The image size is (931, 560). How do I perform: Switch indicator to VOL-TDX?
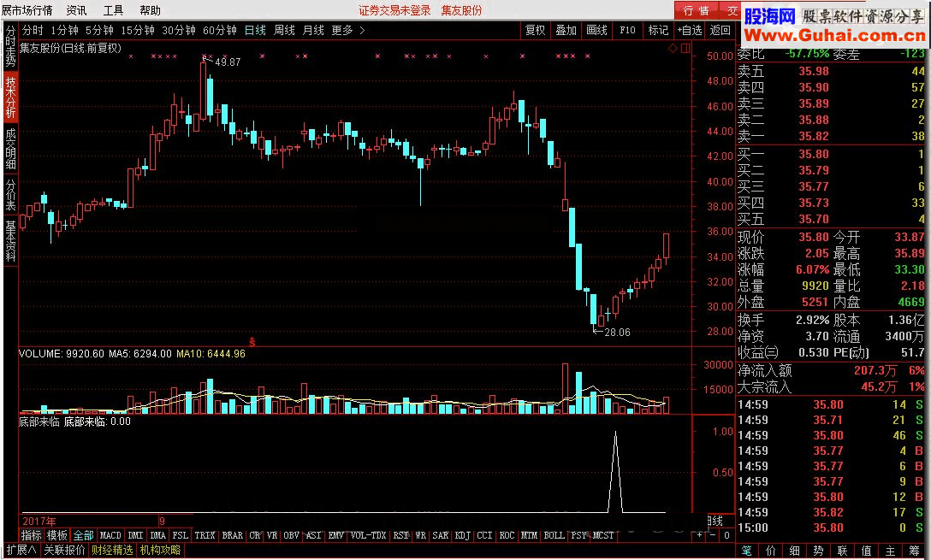tap(368, 535)
